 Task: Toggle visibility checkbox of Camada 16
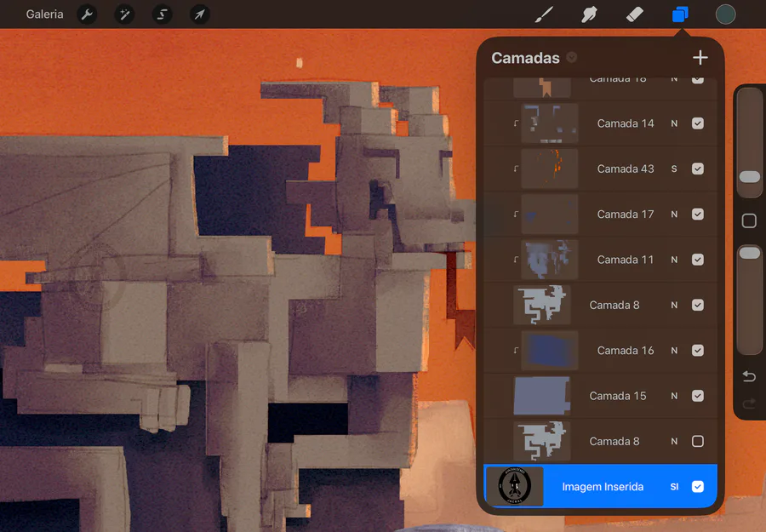click(698, 351)
